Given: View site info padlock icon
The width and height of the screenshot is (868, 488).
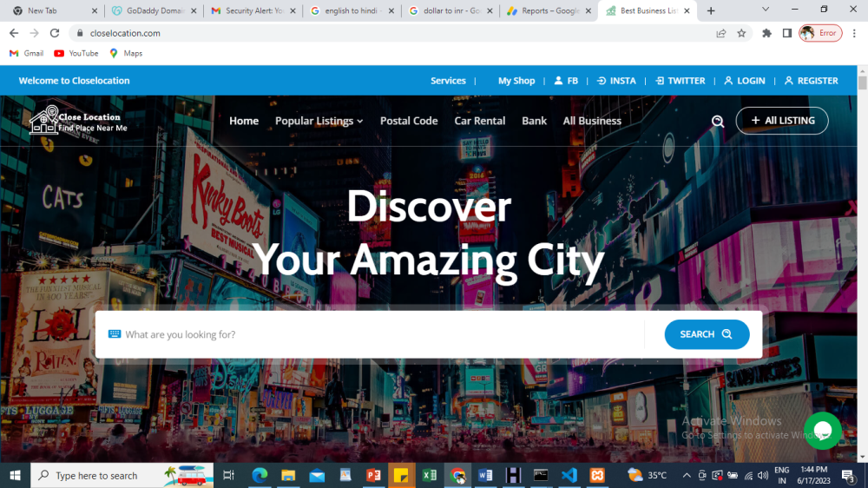Looking at the screenshot, I should coord(80,33).
